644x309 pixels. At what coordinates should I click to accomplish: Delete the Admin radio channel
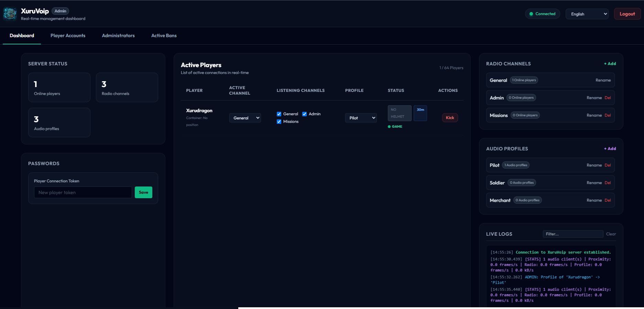click(608, 98)
